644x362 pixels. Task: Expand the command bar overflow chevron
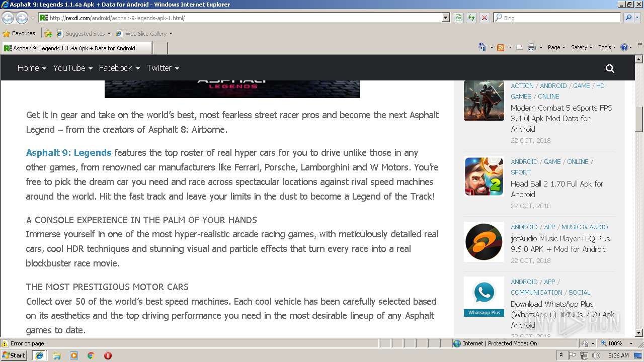640,44
